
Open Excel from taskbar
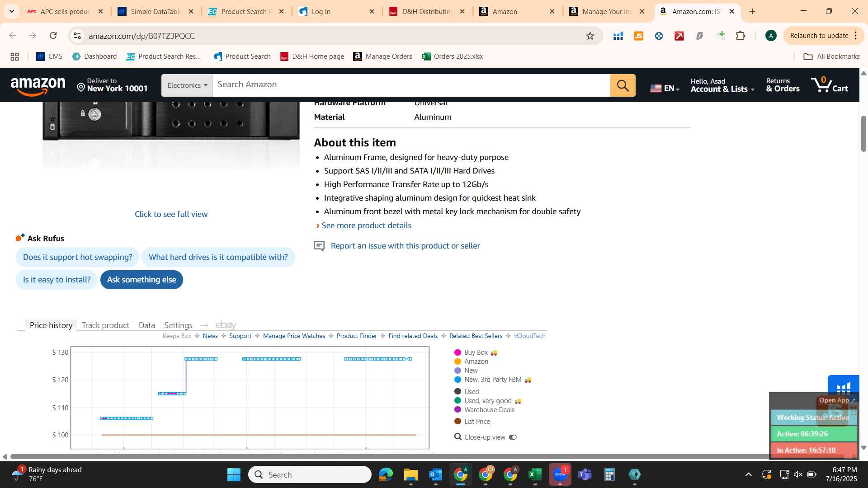(x=535, y=474)
